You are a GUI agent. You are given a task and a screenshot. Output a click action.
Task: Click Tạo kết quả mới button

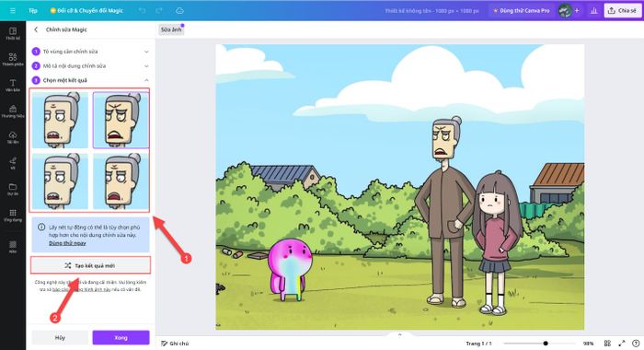point(90,265)
